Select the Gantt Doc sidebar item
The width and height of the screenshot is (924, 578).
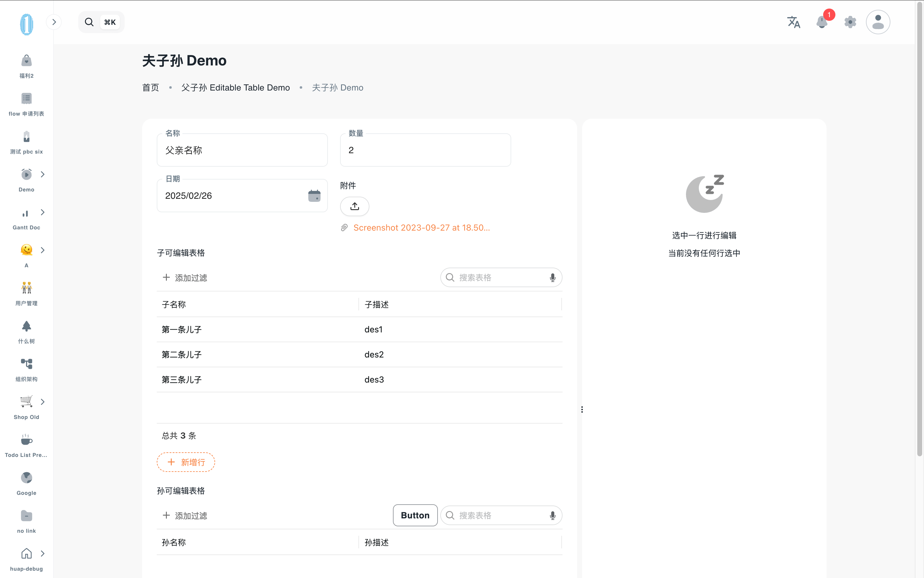coord(26,218)
